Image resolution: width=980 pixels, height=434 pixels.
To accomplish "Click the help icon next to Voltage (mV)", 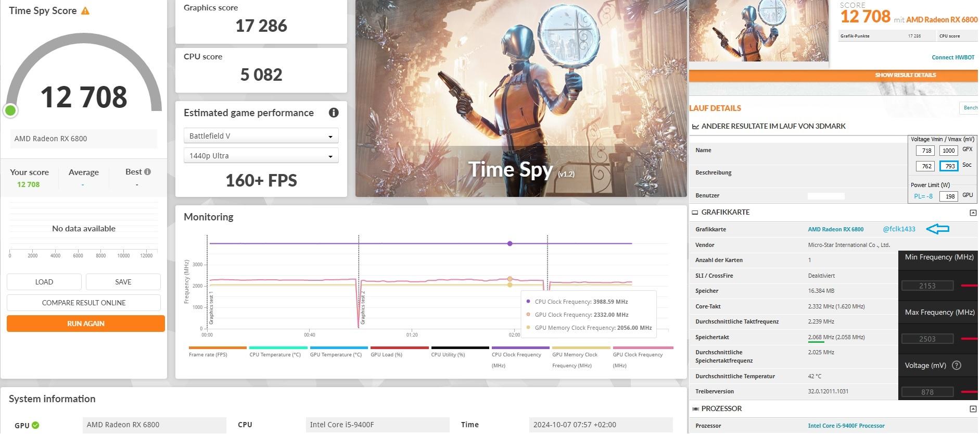I will (x=956, y=365).
